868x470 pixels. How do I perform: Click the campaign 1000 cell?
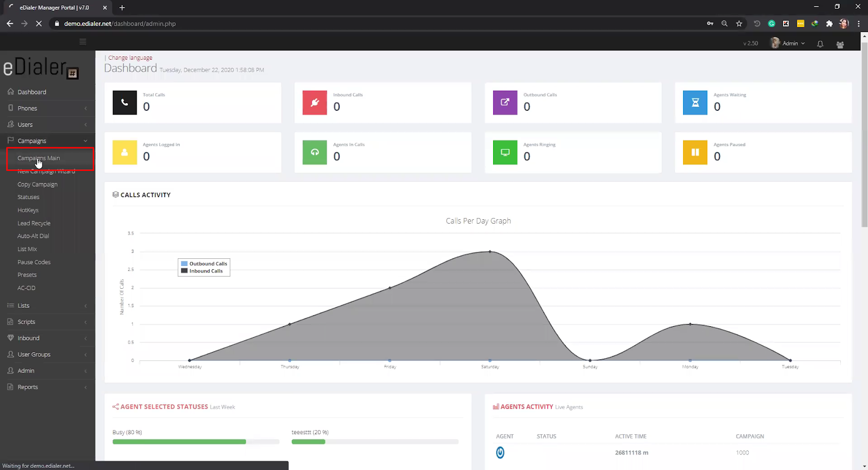tap(742, 453)
